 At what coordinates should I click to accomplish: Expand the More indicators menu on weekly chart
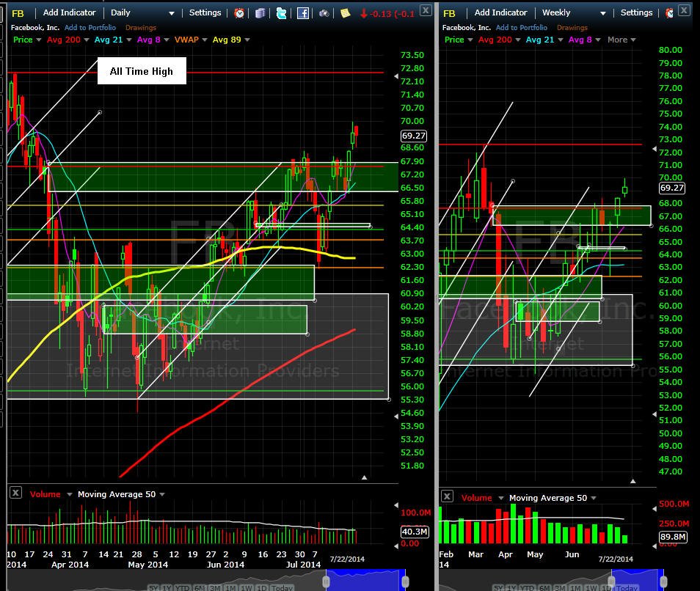621,40
